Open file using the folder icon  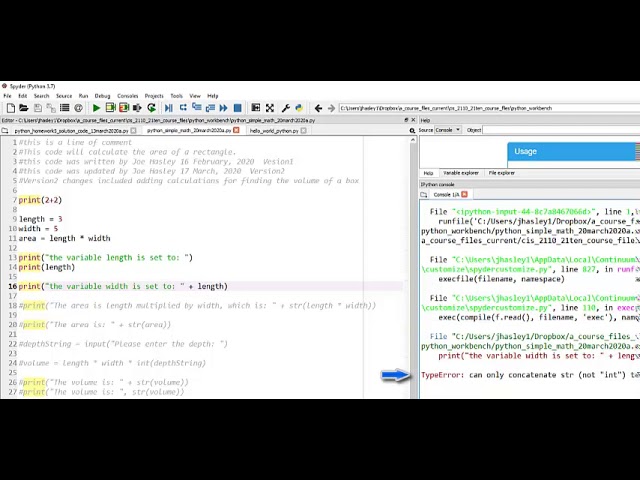pos(24,108)
